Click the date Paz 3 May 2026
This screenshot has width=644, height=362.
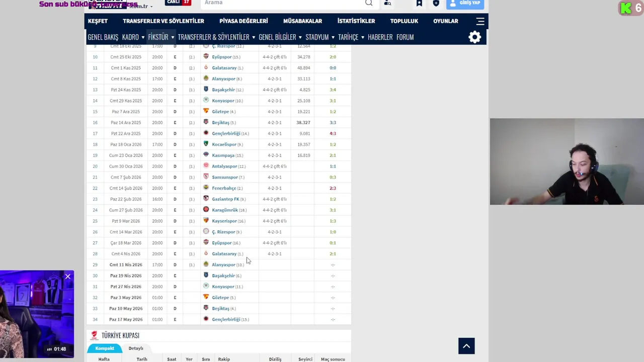tap(126, 298)
